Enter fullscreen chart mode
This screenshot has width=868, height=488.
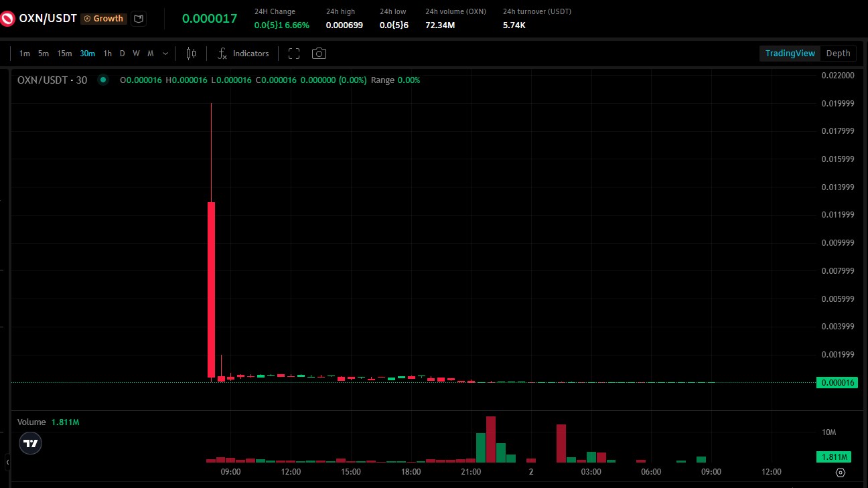tap(293, 53)
